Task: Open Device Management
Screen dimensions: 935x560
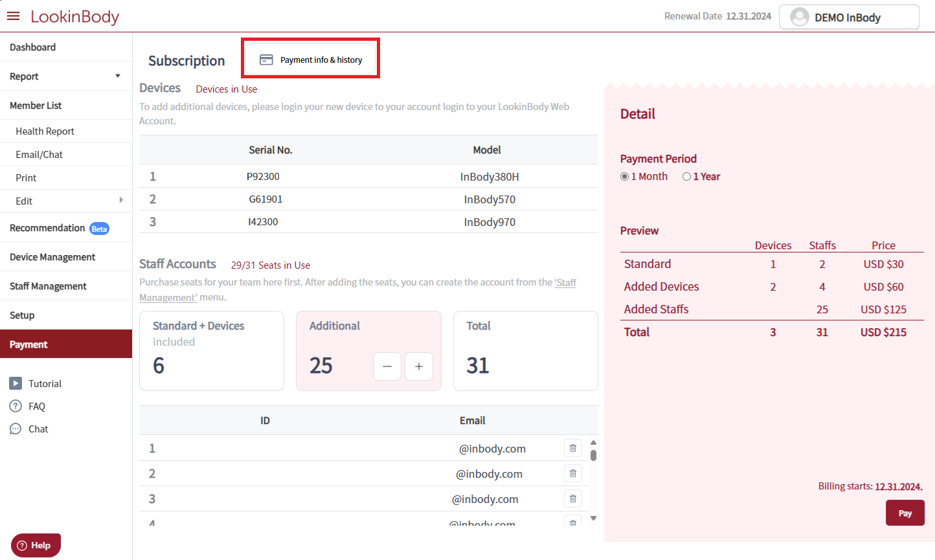Action: coord(66,257)
